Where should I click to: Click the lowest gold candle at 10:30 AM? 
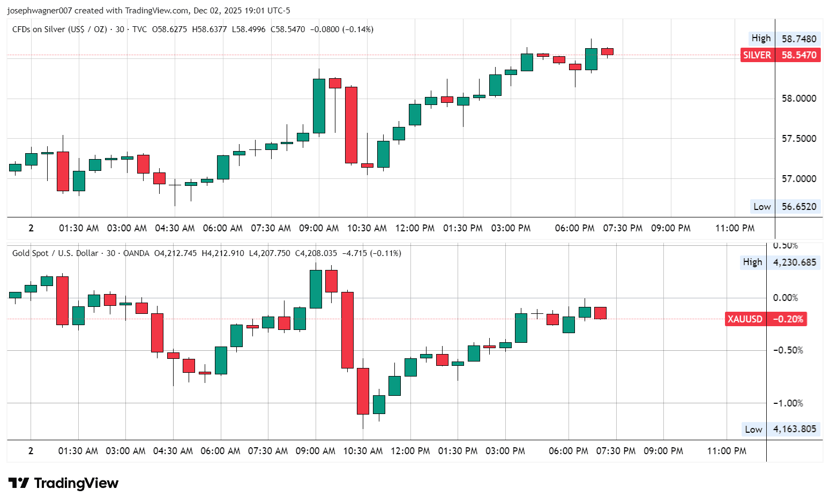[363, 392]
